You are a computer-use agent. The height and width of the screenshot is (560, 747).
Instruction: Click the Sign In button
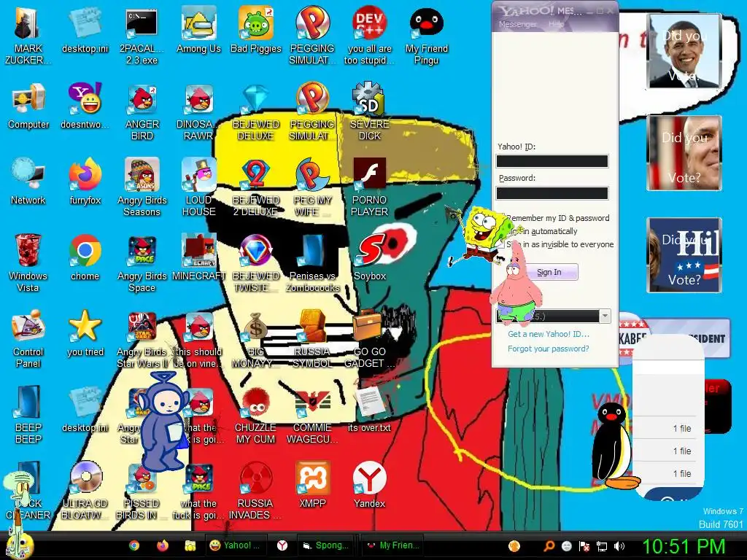coord(549,272)
